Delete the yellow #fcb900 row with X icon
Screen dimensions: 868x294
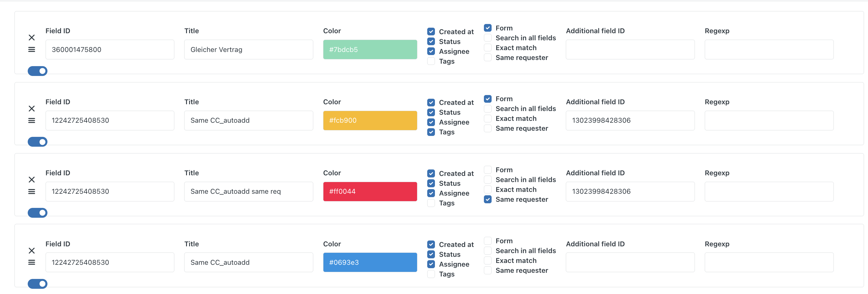[x=32, y=109]
